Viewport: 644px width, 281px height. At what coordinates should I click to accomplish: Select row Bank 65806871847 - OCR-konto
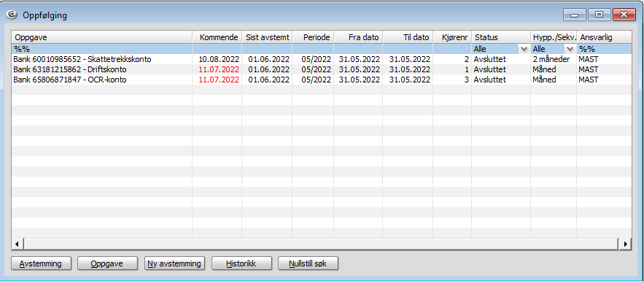[x=322, y=80]
